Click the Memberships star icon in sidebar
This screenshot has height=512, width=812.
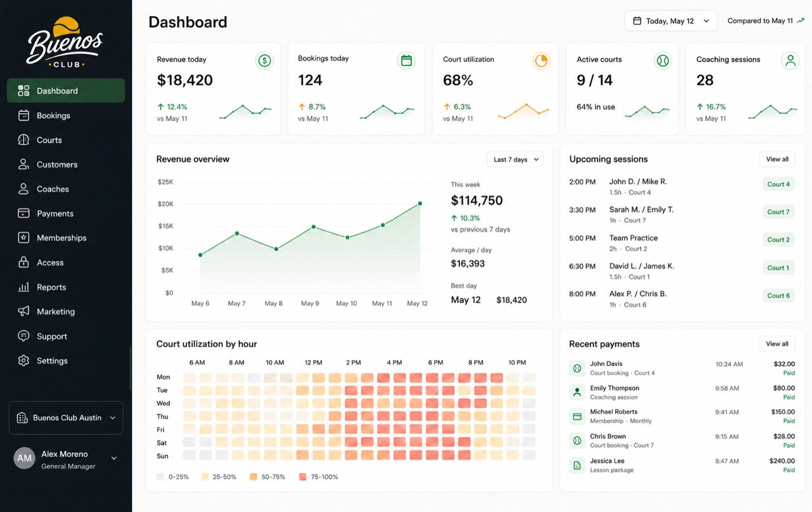[24, 238]
